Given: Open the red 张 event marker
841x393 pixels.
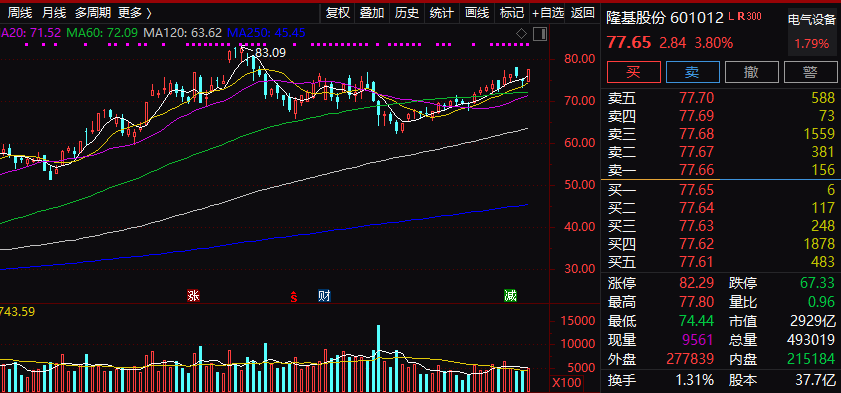Looking at the screenshot, I should 194,295.
